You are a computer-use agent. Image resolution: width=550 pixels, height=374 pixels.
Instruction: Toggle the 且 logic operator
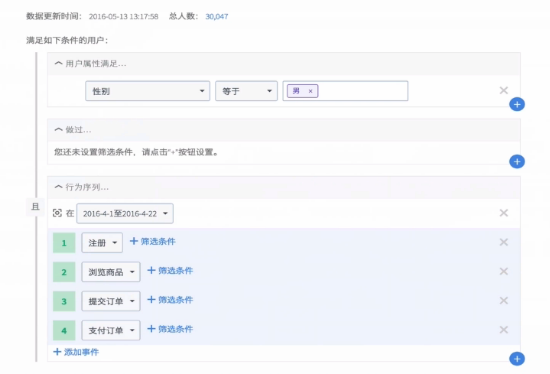(x=35, y=207)
